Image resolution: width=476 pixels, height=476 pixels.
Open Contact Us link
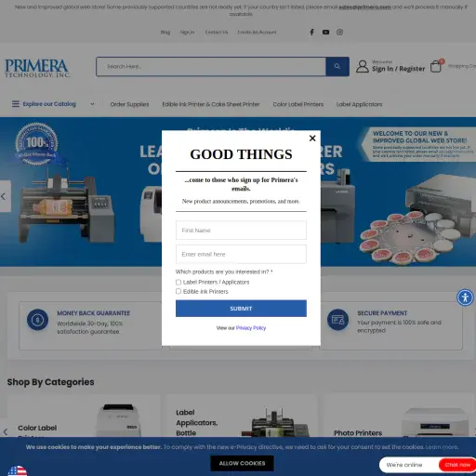tap(217, 33)
